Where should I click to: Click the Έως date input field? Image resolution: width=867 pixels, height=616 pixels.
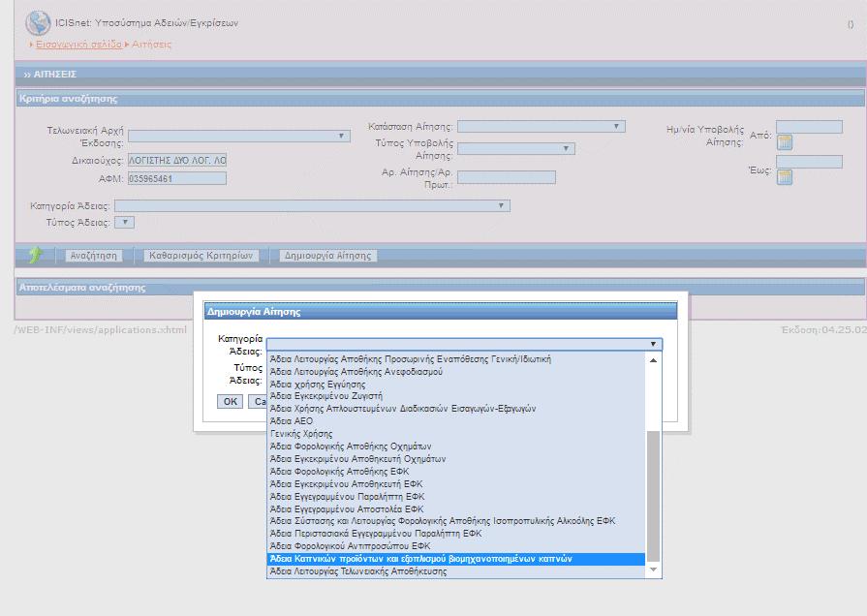coord(809,162)
